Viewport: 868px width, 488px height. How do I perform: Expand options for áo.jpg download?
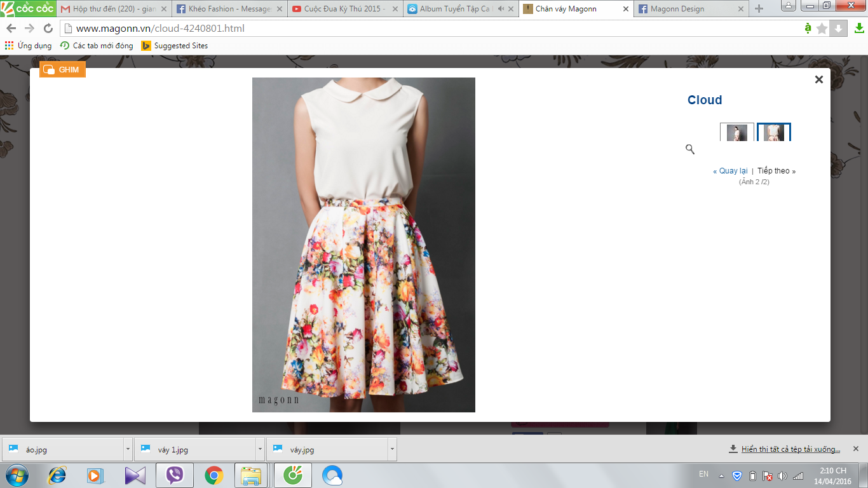point(128,449)
